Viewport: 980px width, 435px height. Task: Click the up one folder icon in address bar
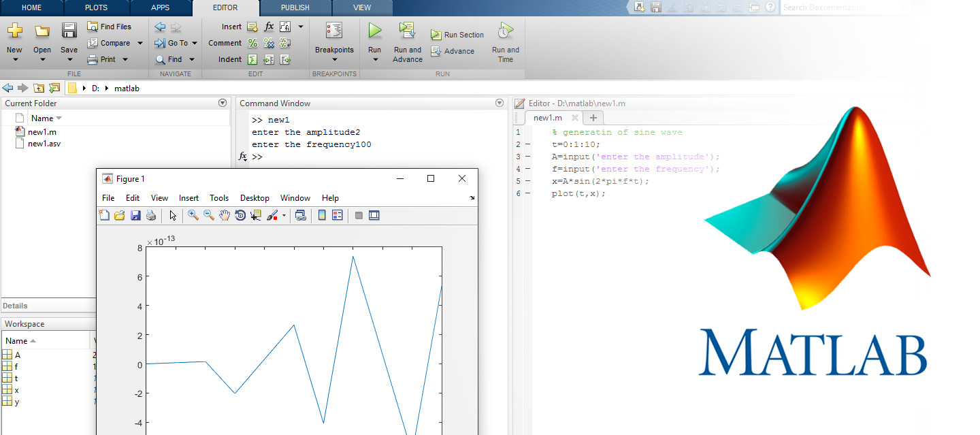pyautogui.click(x=39, y=88)
